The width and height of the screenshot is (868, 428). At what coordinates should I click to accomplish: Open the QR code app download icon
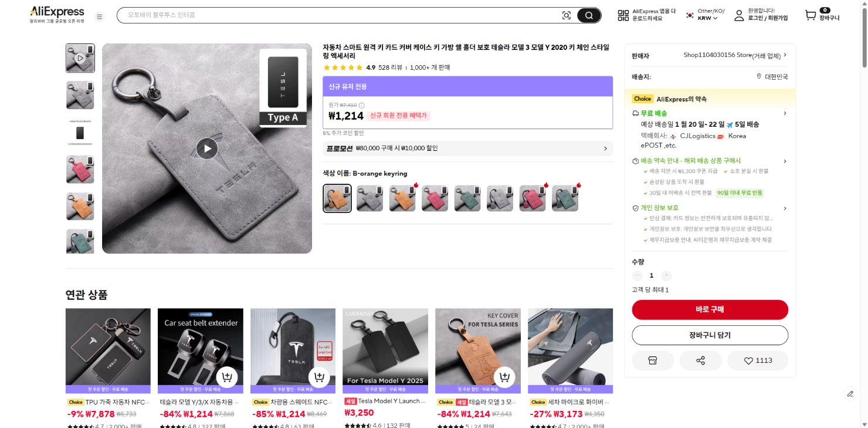[622, 15]
